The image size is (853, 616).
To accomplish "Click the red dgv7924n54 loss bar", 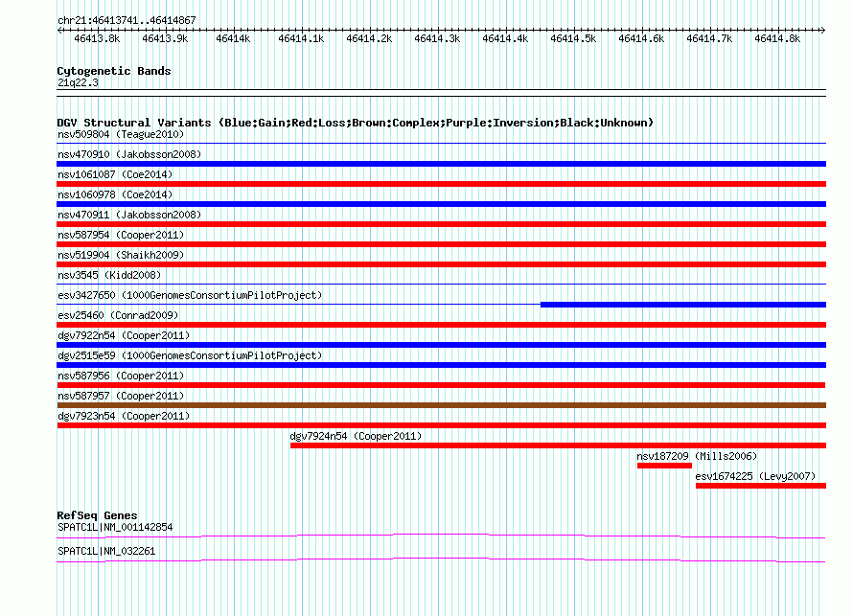I will tap(558, 445).
